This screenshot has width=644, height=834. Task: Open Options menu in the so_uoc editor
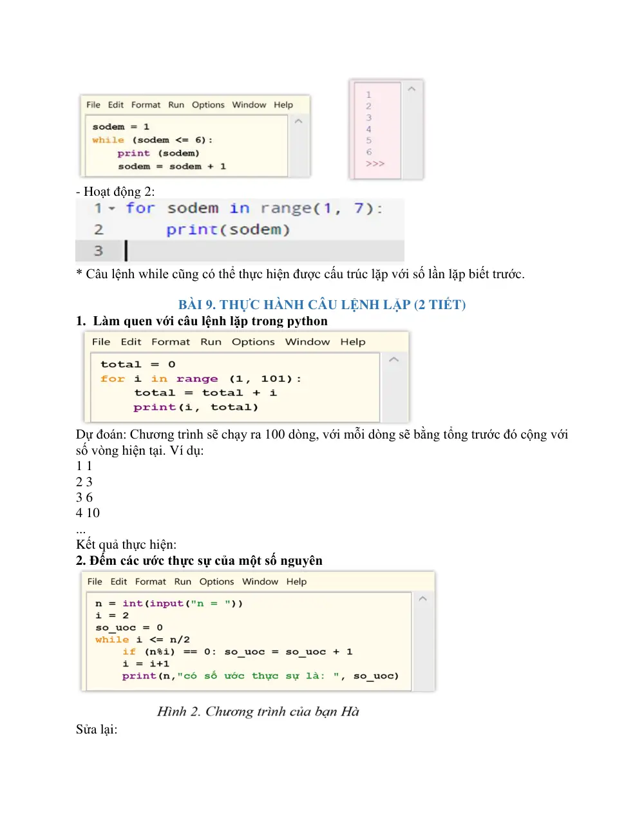(x=216, y=582)
